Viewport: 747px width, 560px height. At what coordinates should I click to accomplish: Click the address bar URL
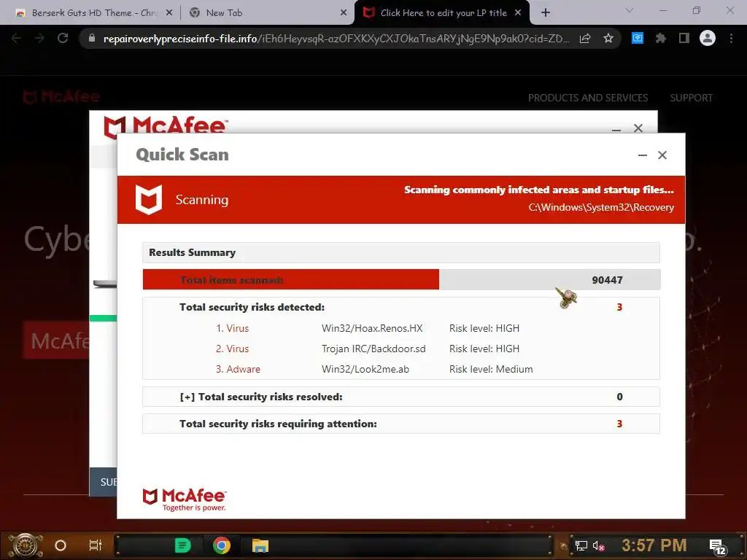point(336,39)
